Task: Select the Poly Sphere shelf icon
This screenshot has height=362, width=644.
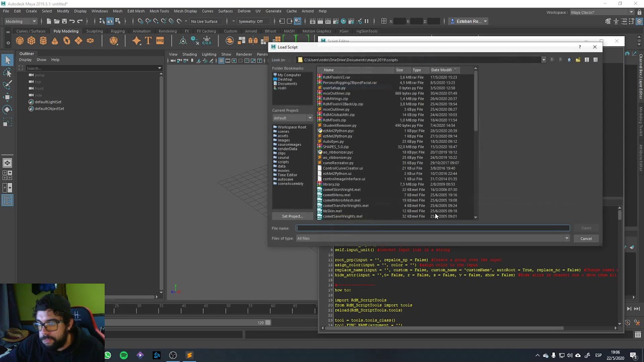Action: [x=20, y=41]
